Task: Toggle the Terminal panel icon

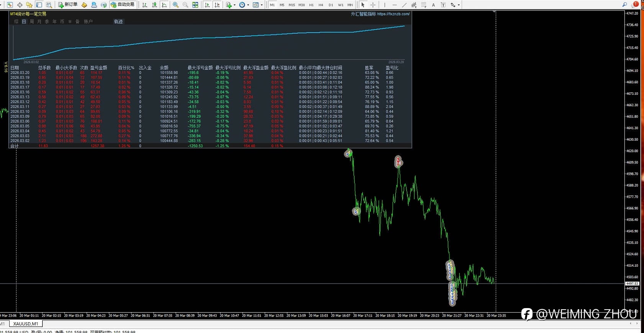Action: (39, 5)
